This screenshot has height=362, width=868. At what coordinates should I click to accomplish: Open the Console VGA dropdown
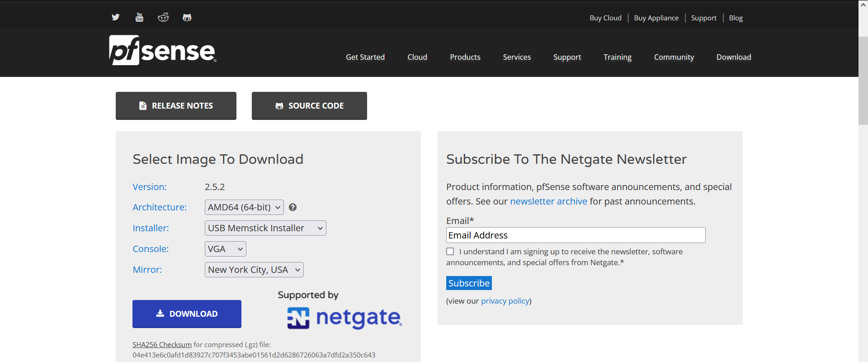tap(226, 249)
